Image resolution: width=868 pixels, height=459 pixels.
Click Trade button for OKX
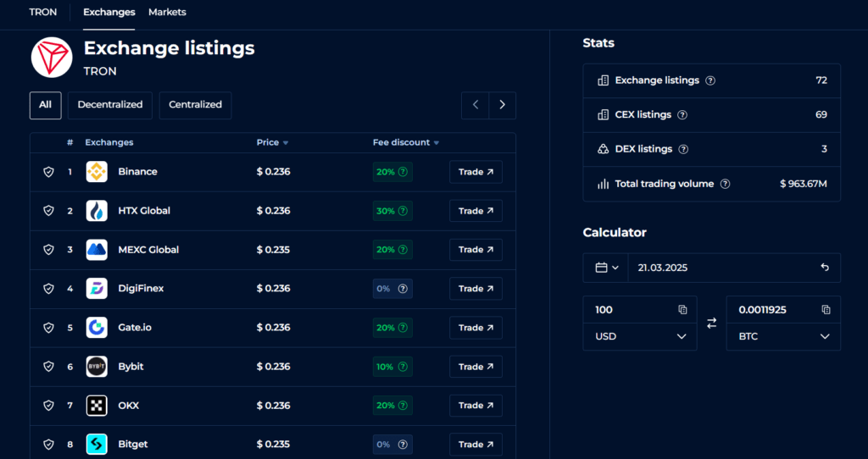476,406
